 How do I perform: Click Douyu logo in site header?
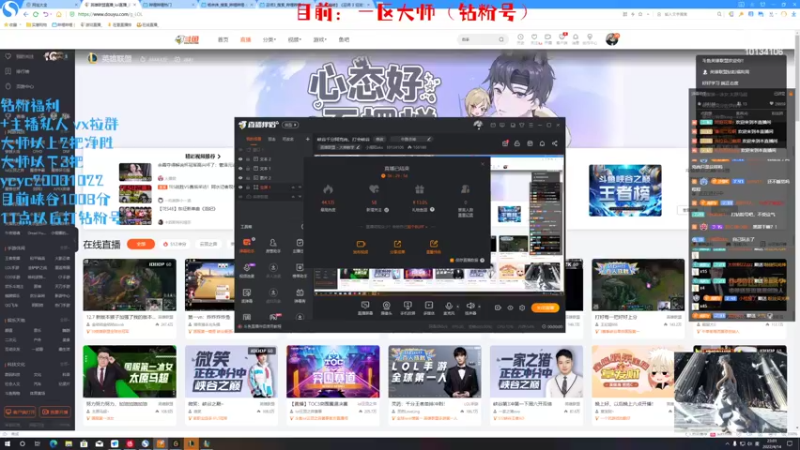[x=187, y=39]
